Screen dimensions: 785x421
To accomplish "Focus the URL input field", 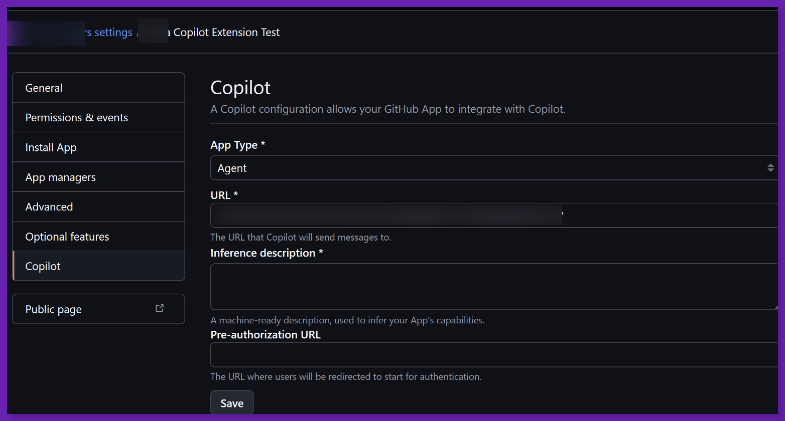I will pos(490,215).
